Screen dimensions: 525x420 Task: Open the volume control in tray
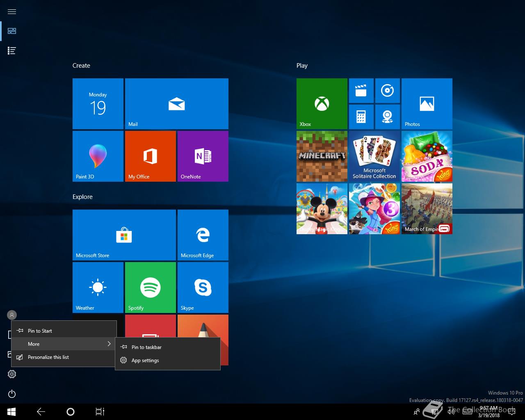pos(451,412)
